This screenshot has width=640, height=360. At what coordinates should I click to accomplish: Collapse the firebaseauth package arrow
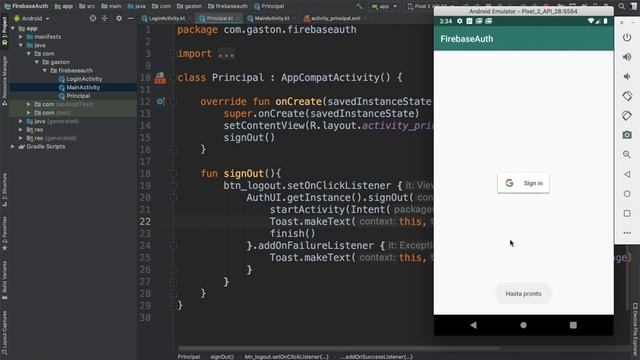45,71
